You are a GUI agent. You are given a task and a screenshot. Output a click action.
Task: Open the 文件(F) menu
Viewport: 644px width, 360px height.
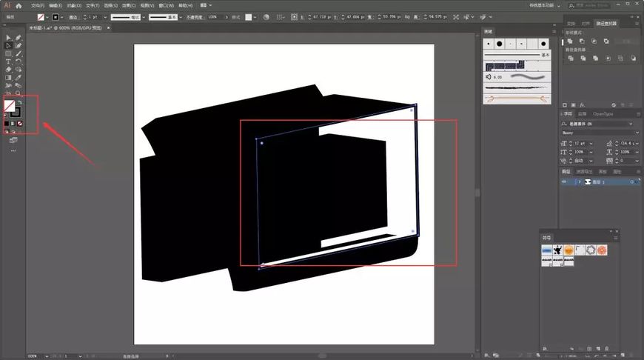pos(38,6)
